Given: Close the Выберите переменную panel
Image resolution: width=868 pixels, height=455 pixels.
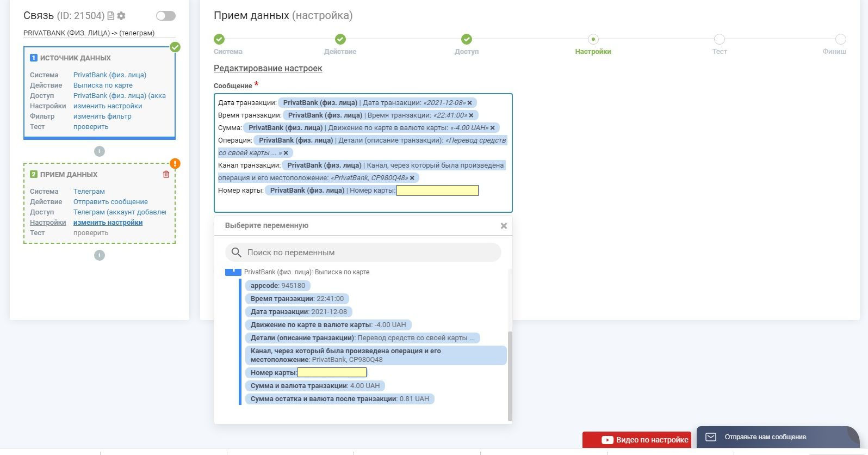Looking at the screenshot, I should tap(504, 226).
